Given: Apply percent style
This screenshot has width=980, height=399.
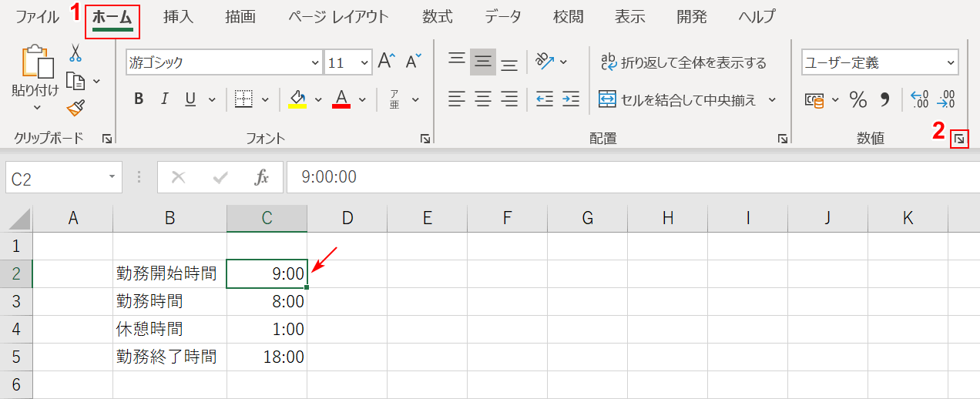Looking at the screenshot, I should (x=858, y=99).
